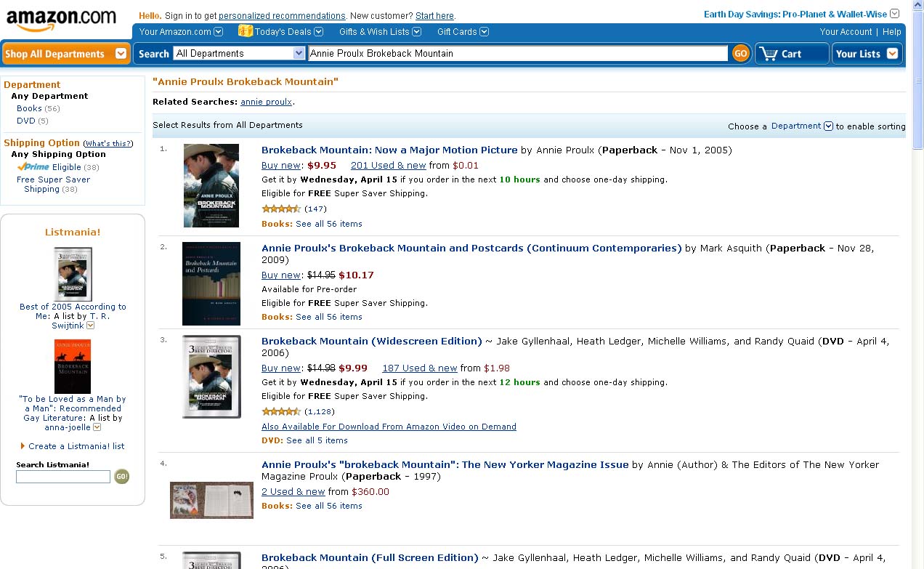The width and height of the screenshot is (924, 569).
Task: Open the Gift Cards menu
Action: point(462,31)
